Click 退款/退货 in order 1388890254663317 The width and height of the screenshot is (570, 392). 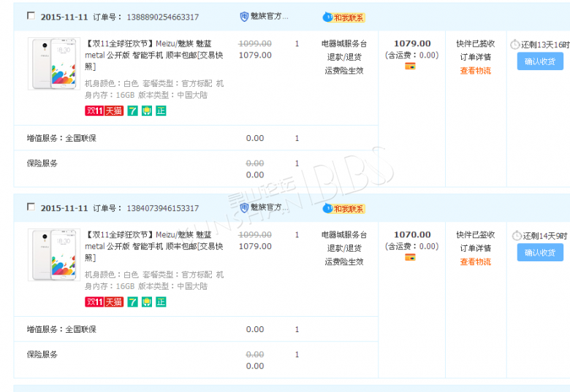pos(344,58)
